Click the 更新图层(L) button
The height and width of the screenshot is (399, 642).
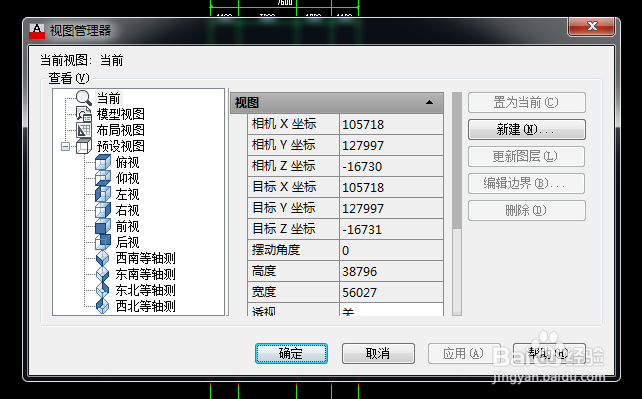(527, 156)
